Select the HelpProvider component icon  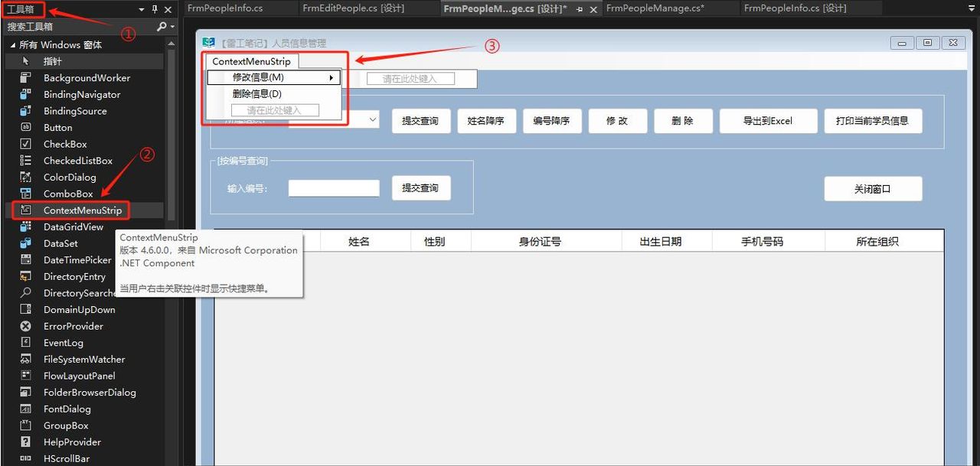point(26,442)
